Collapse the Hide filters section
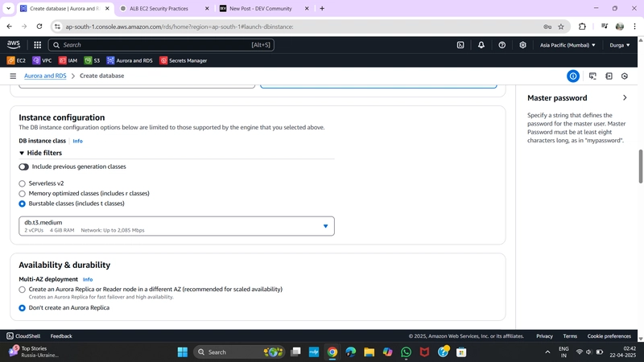The image size is (644, 362). click(x=40, y=153)
